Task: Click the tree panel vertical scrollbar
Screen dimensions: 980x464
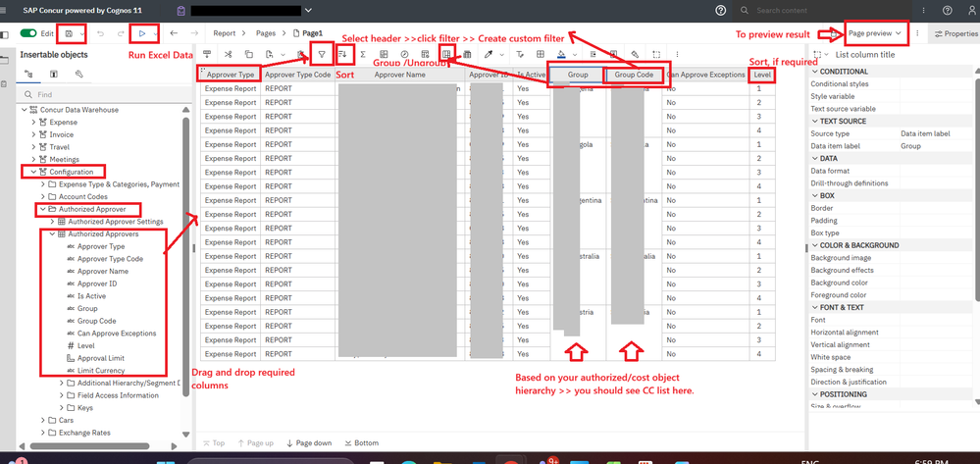Action: coord(185,256)
